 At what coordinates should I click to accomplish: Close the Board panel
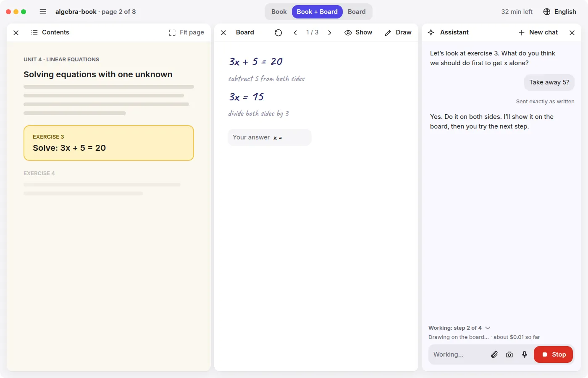click(223, 33)
